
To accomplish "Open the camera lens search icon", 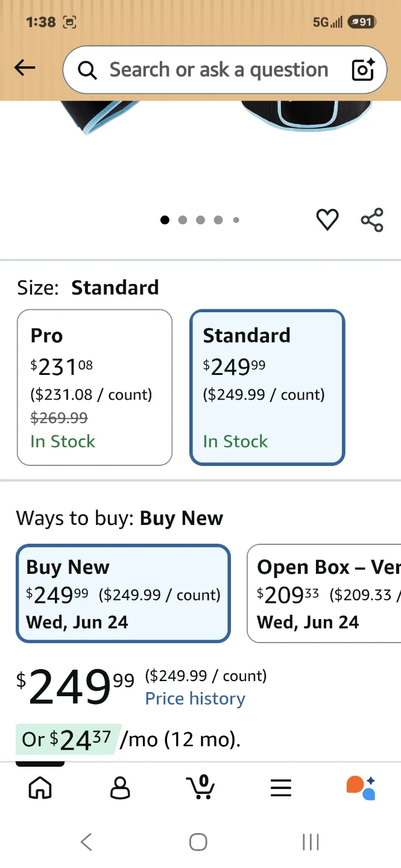I will click(x=364, y=70).
